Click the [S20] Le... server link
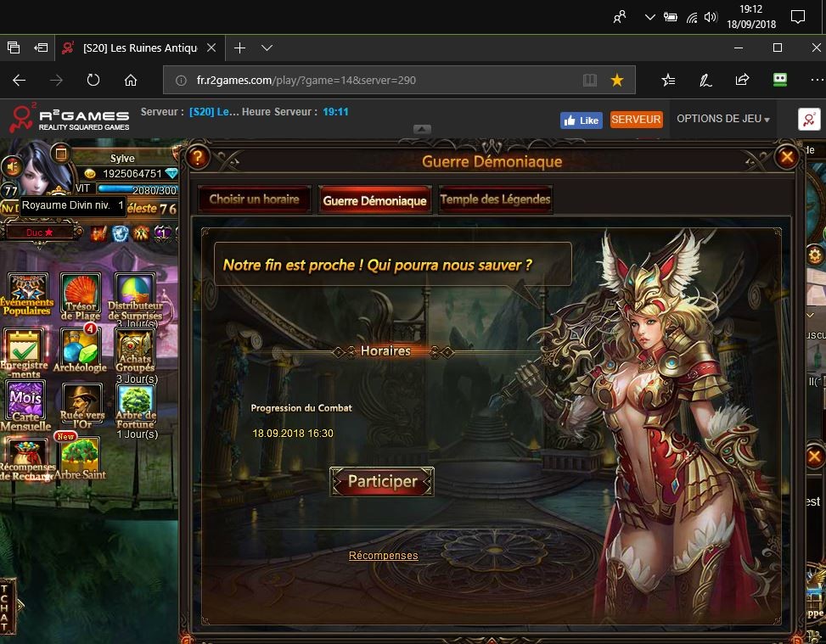 tap(213, 112)
